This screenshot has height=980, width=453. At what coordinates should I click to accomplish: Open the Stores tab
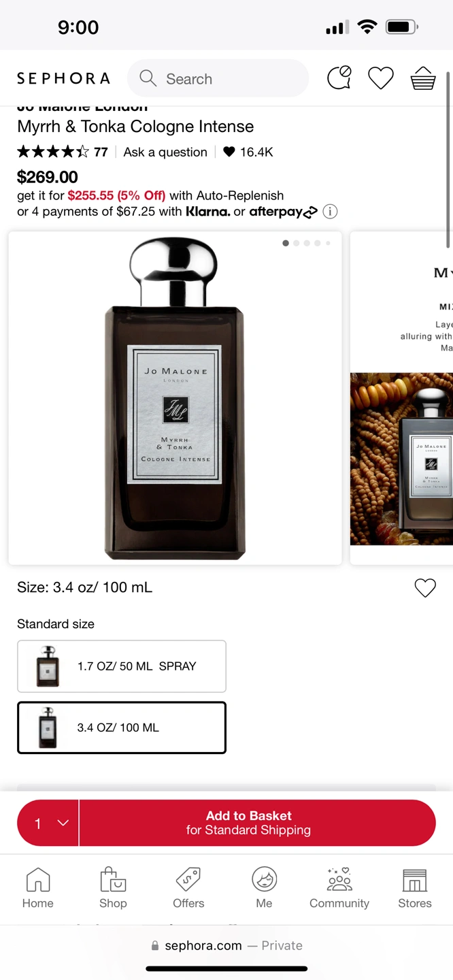415,888
